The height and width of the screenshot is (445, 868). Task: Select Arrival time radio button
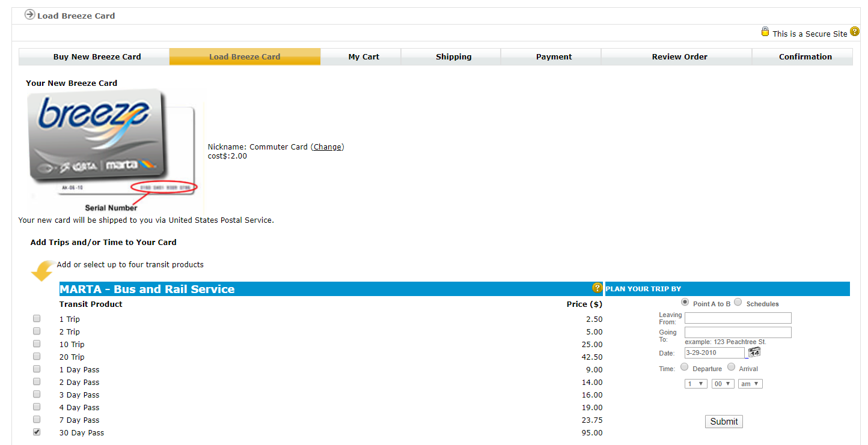point(732,367)
